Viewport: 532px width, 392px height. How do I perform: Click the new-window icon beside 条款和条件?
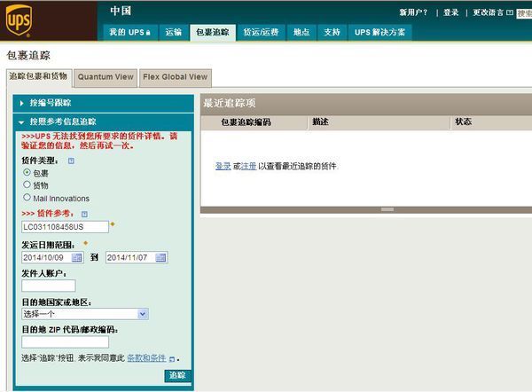[x=172, y=358]
